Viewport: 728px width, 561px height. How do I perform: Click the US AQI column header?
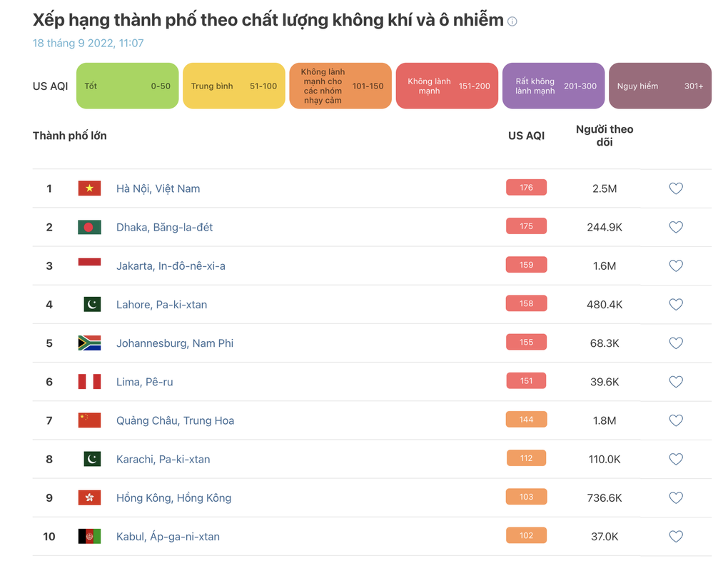pyautogui.click(x=526, y=136)
